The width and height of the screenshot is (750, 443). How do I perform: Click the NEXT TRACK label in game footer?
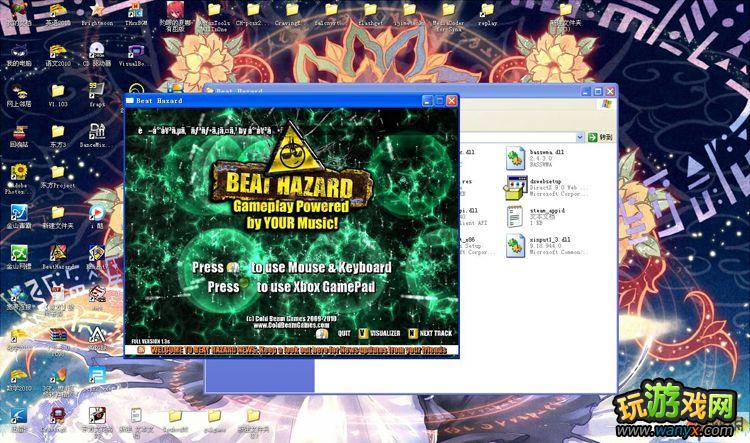tap(436, 333)
